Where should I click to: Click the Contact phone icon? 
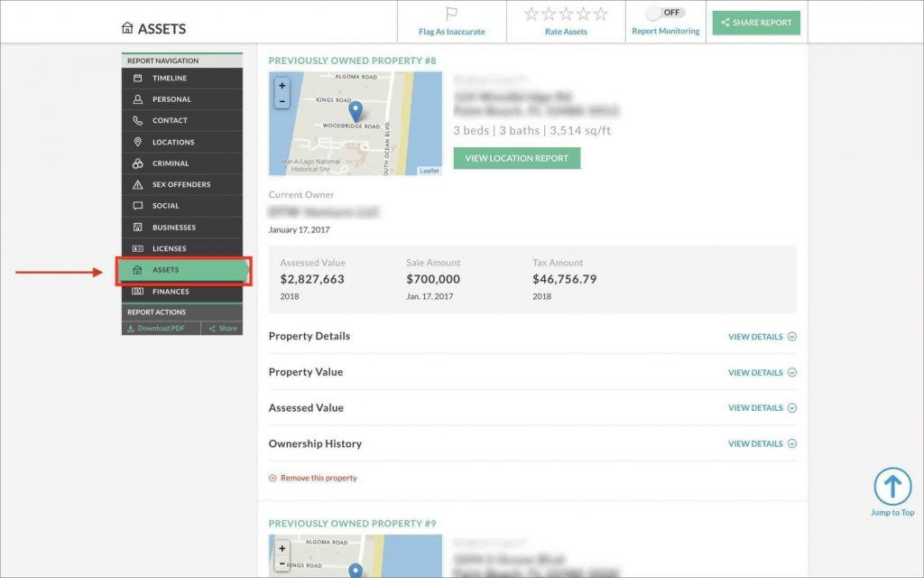pyautogui.click(x=137, y=120)
